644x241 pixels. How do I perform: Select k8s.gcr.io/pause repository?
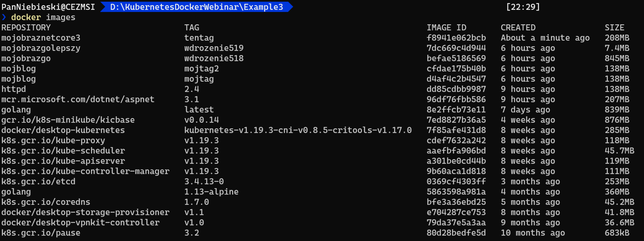tap(41, 233)
